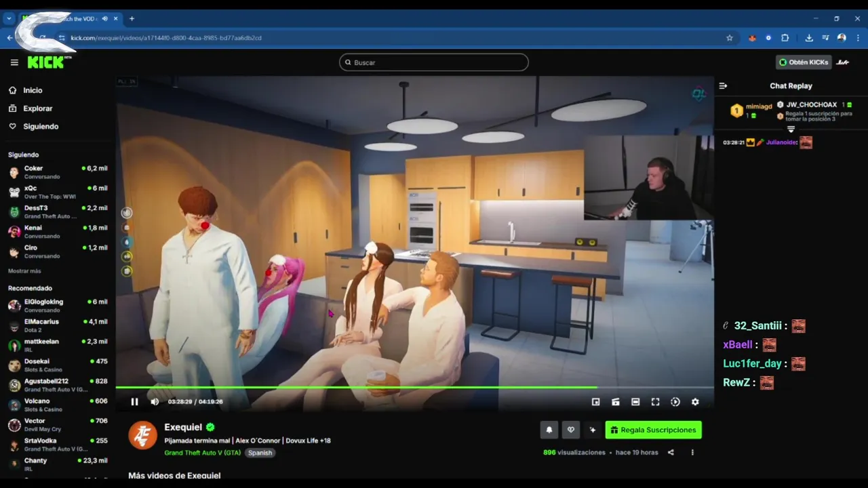Screen dimensions: 868x488
Task: Click the Buscar search field
Action: point(434,62)
